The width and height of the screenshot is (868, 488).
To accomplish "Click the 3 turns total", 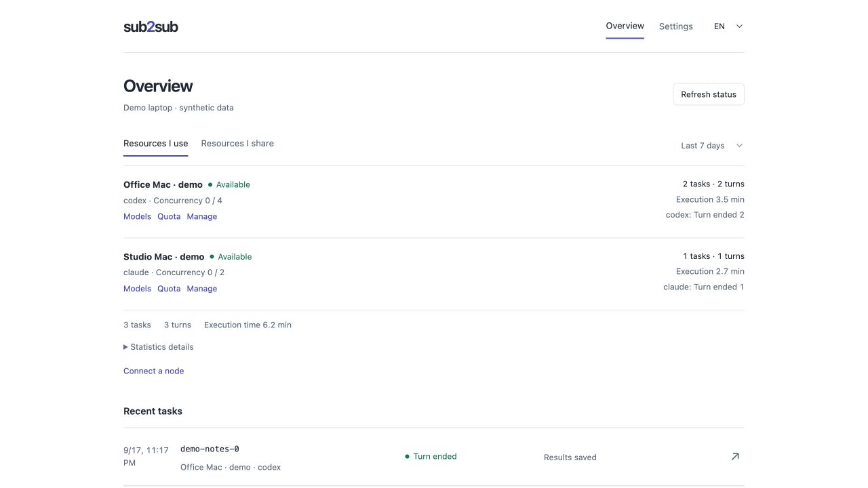I will coord(178,325).
